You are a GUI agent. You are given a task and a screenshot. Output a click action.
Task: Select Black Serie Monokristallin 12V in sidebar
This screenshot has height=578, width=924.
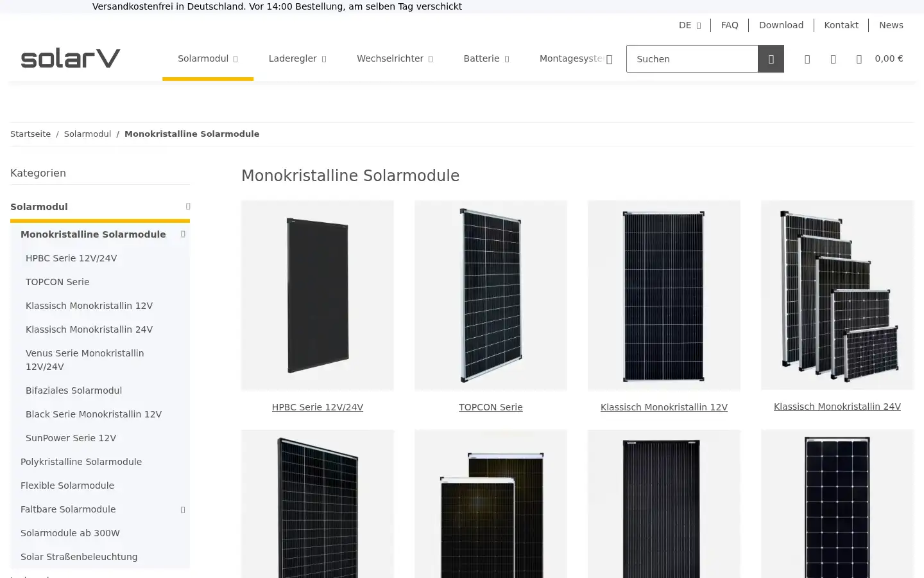point(94,414)
